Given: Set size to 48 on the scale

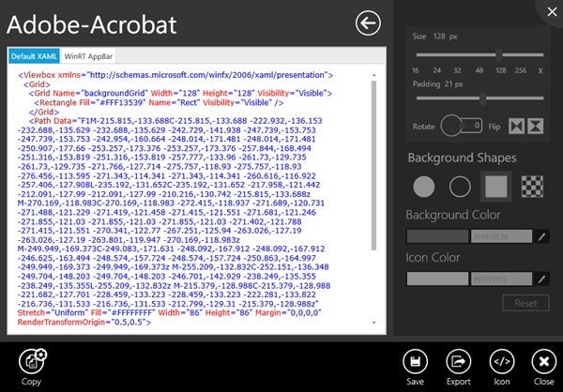Looking at the screenshot, I should tap(479, 70).
